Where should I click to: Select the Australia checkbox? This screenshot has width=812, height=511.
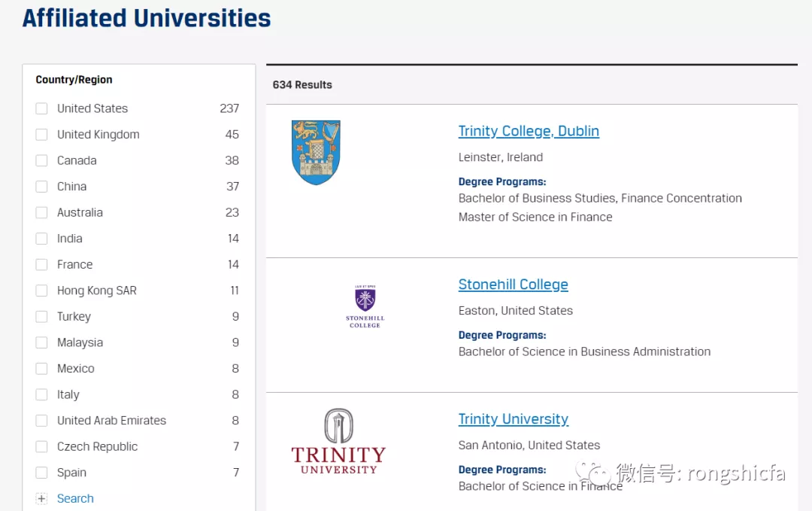(x=41, y=212)
